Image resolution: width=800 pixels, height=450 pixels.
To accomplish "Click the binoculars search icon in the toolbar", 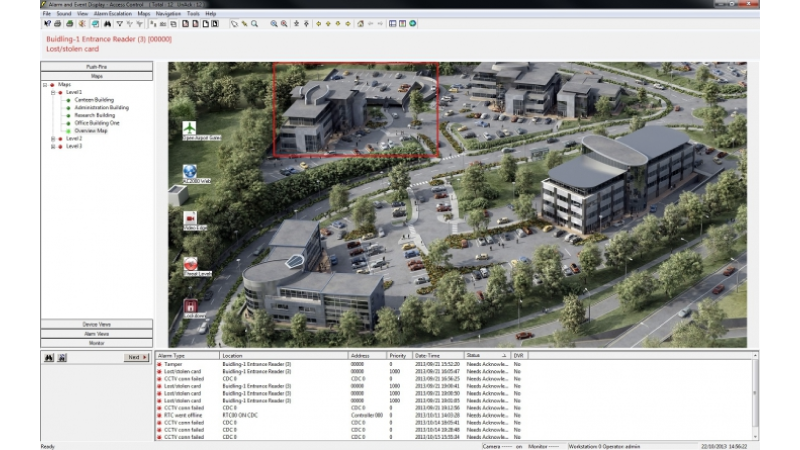I will tap(107, 23).
